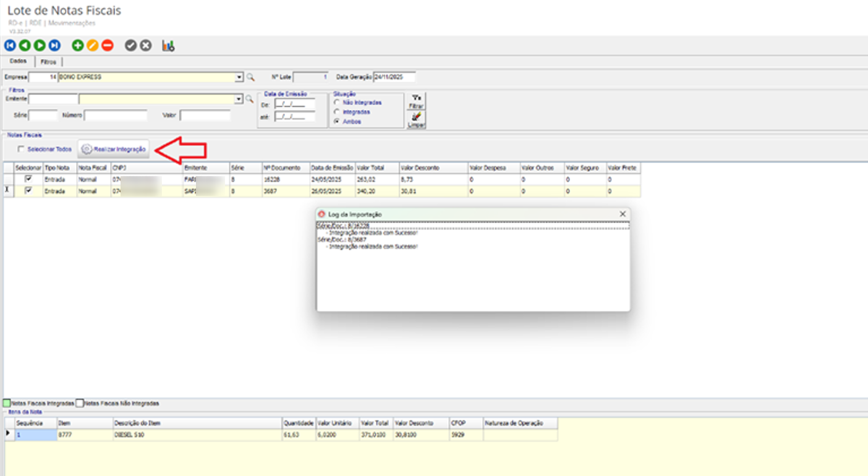Click the Nº Lote field
This screenshot has height=476, width=868.
[311, 77]
